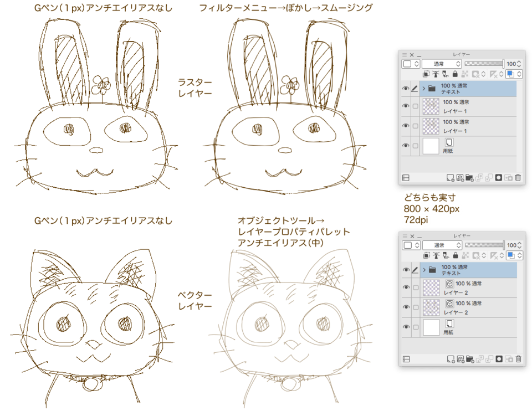Tick selection checkbox of second レイヤー 2 row
The width and height of the screenshot is (532, 416).
click(416, 307)
